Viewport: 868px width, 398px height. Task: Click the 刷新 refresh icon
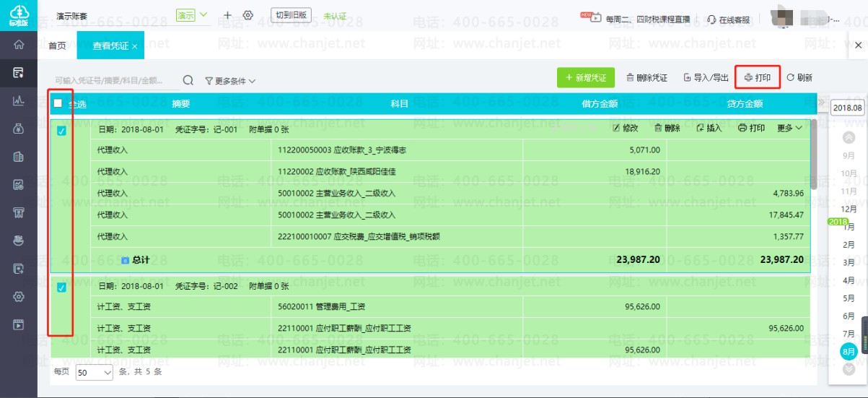(791, 77)
